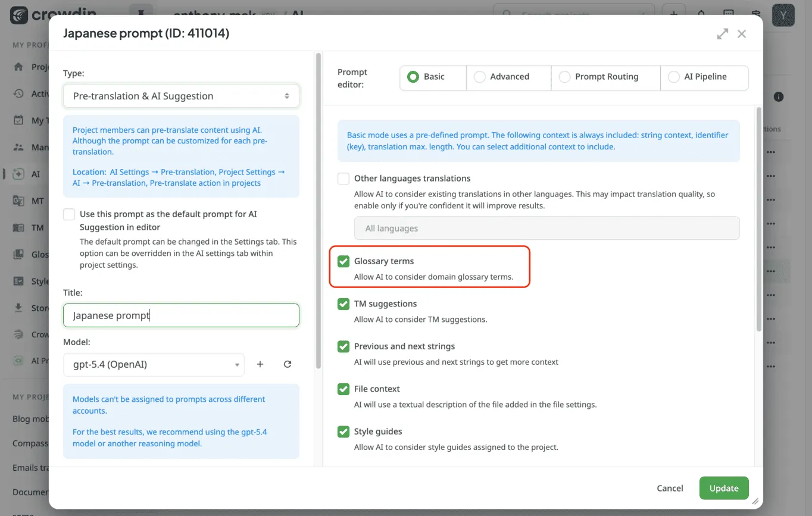The image size is (812, 516).
Task: Click the green Update button
Action: point(723,488)
